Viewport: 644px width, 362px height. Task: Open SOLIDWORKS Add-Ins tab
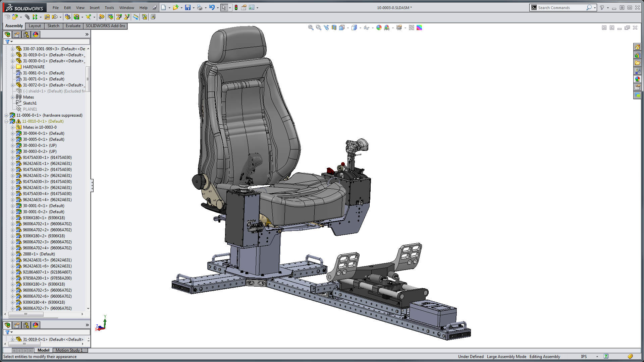click(x=105, y=26)
